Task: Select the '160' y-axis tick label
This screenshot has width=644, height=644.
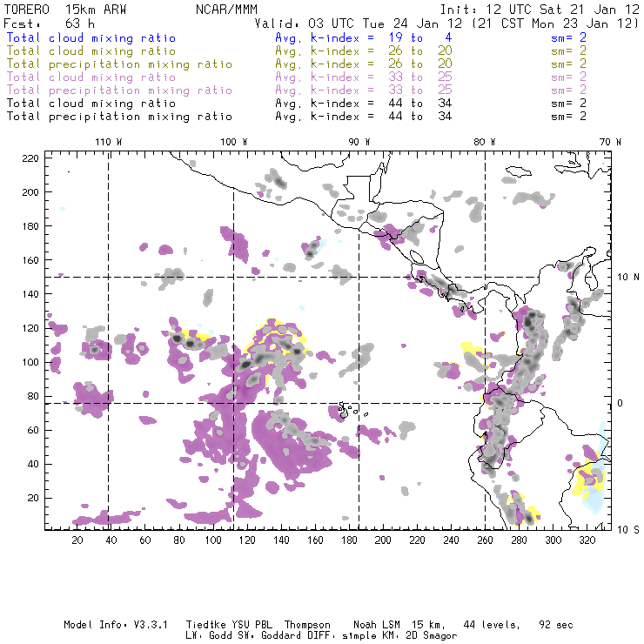Action: pyautogui.click(x=30, y=260)
